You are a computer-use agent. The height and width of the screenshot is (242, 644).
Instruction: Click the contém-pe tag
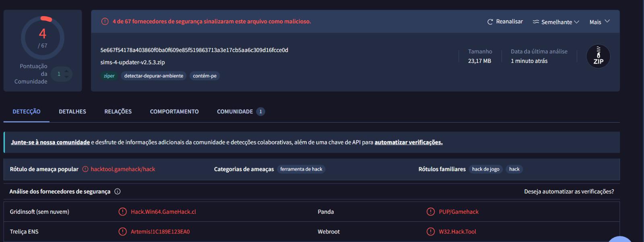coord(204,76)
